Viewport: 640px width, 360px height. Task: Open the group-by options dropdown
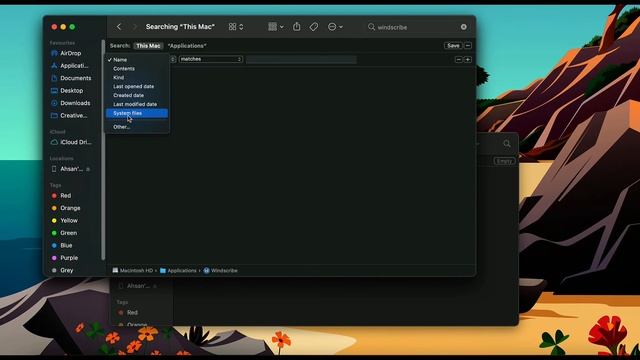[x=276, y=27]
